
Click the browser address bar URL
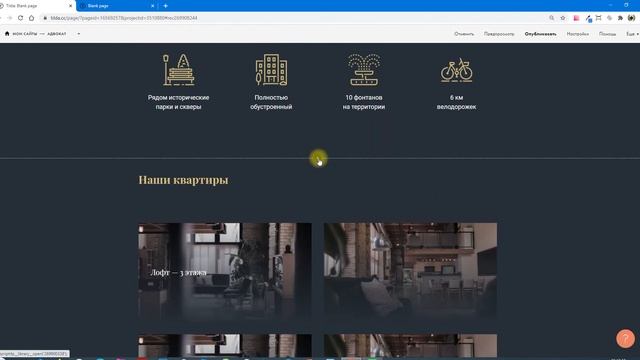(x=124, y=18)
